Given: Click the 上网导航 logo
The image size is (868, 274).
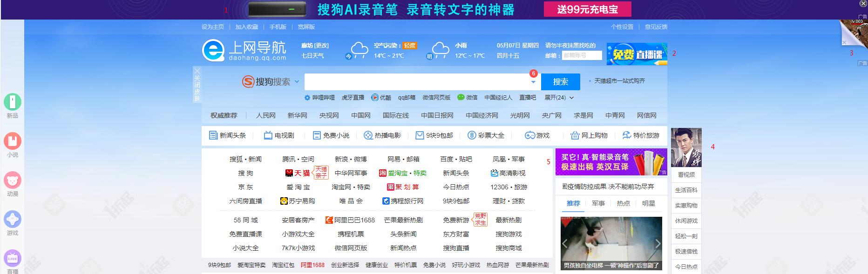Looking at the screenshot, I should click(244, 51).
